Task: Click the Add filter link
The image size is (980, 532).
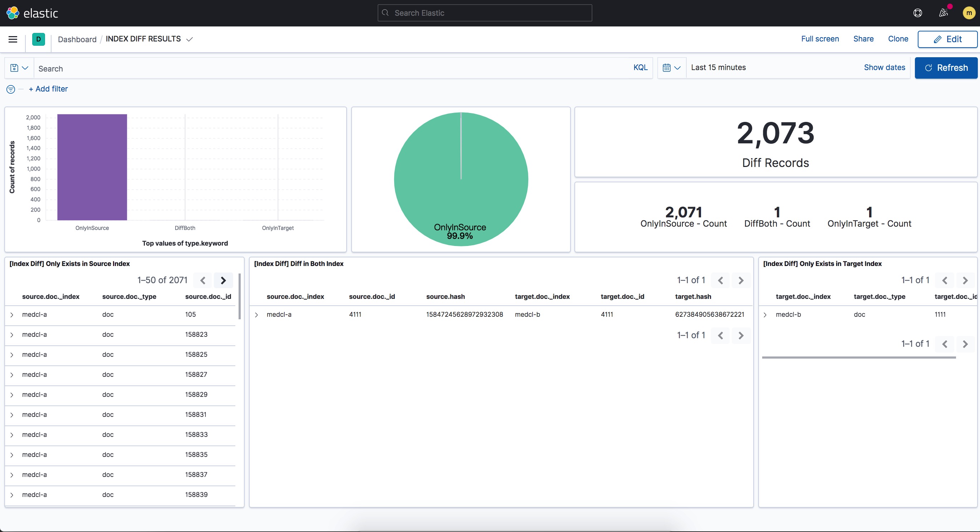Action: [48, 89]
